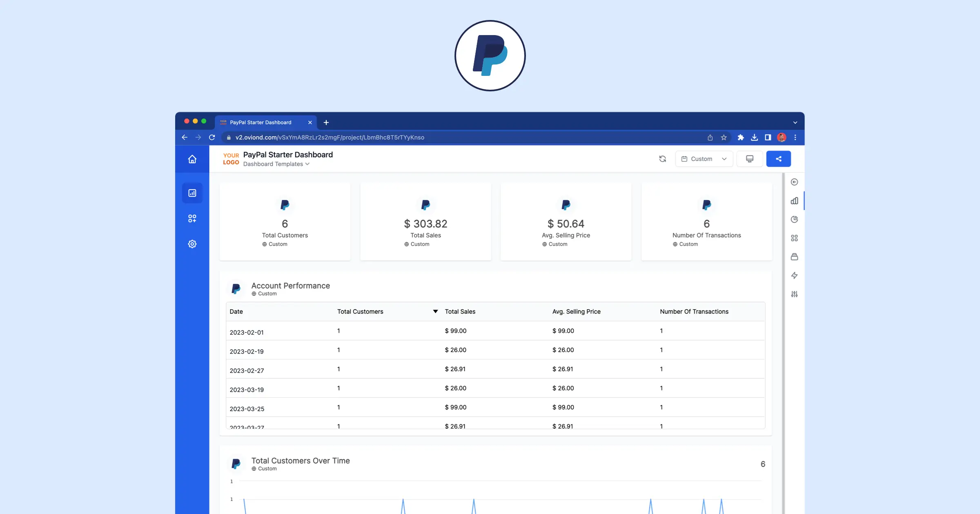Click the 2023-02-01 date cell
Screen dimensions: 980x514
coord(247,332)
